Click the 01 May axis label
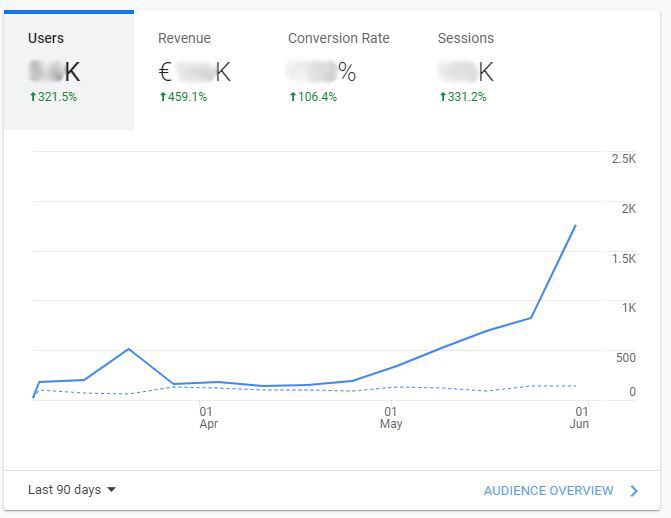Viewport: 671px width, 518px height. (391, 417)
